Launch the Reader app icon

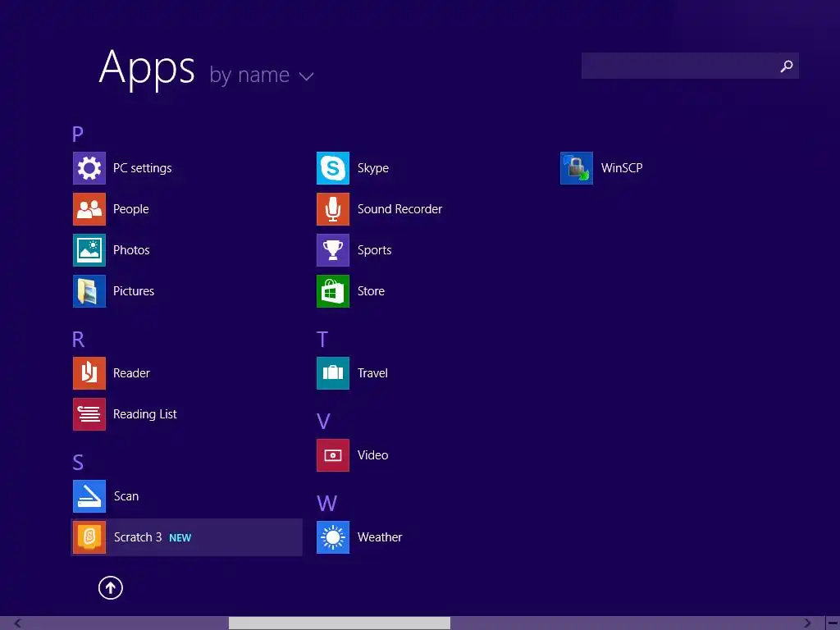click(89, 373)
